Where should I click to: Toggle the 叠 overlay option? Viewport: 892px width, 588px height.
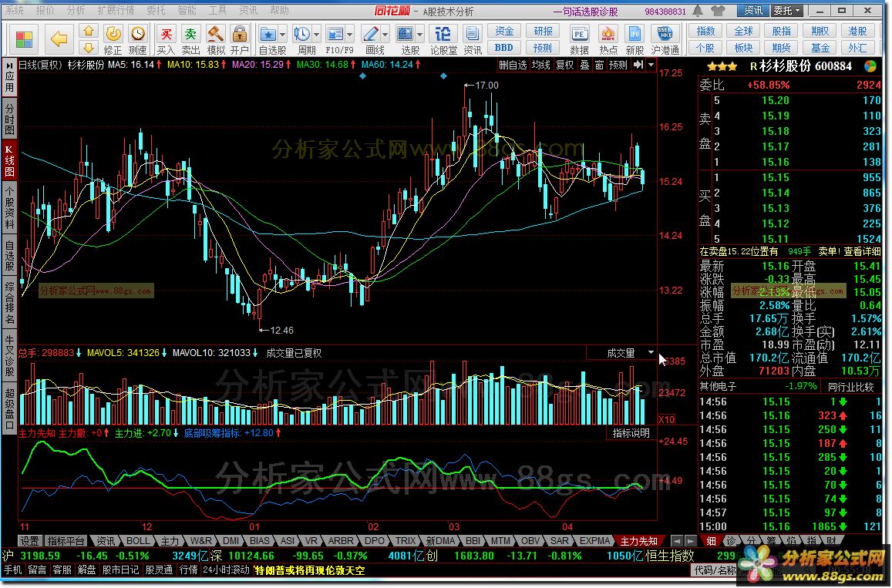tap(584, 65)
